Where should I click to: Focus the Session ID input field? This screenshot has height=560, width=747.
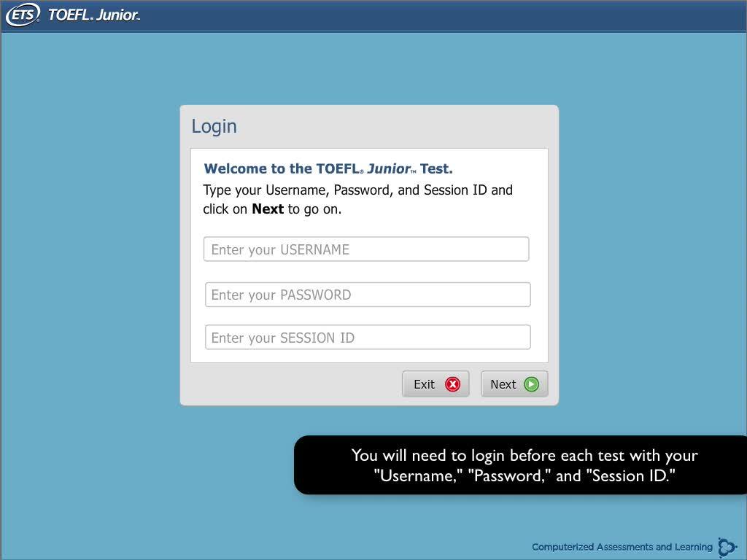pyautogui.click(x=368, y=337)
